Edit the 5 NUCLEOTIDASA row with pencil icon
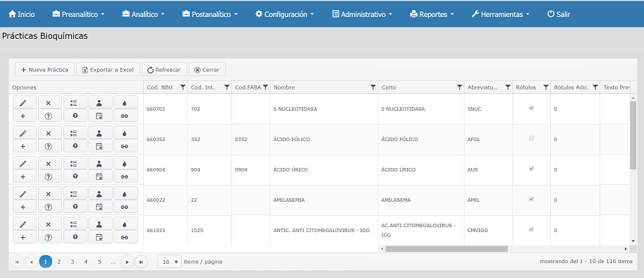Image resolution: width=644 pixels, height=278 pixels. coord(23,102)
